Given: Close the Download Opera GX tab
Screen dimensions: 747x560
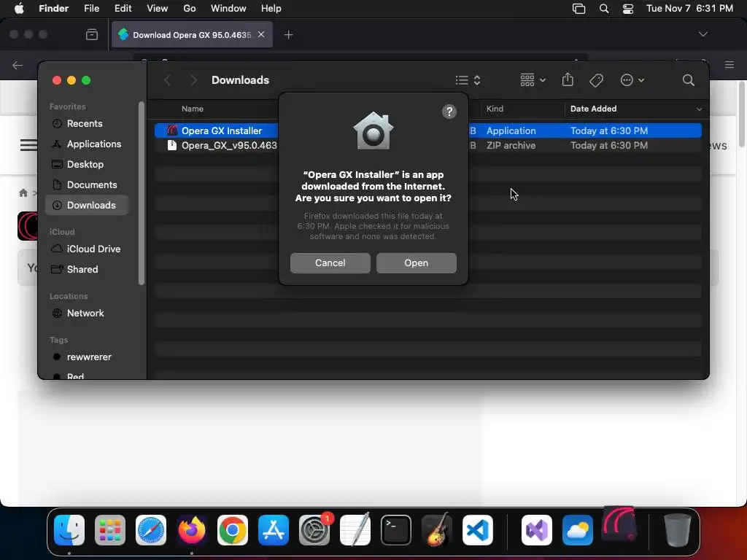Looking at the screenshot, I should click(261, 34).
